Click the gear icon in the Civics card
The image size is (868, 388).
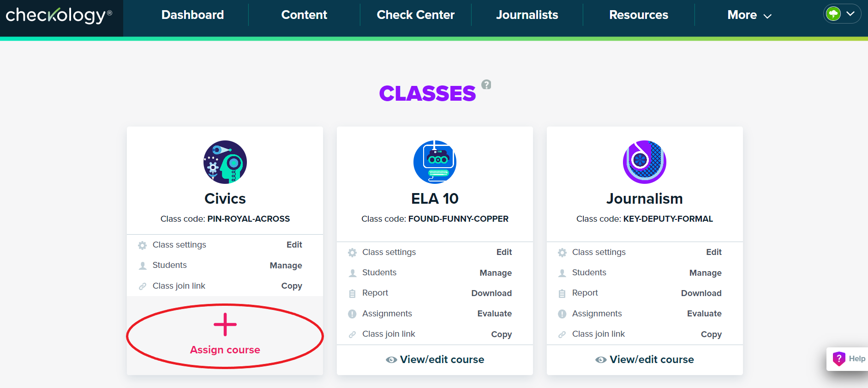pyautogui.click(x=143, y=245)
